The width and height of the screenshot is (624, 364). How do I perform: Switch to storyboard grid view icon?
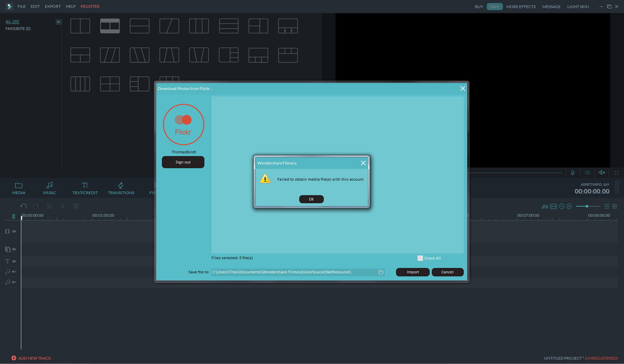point(615,206)
